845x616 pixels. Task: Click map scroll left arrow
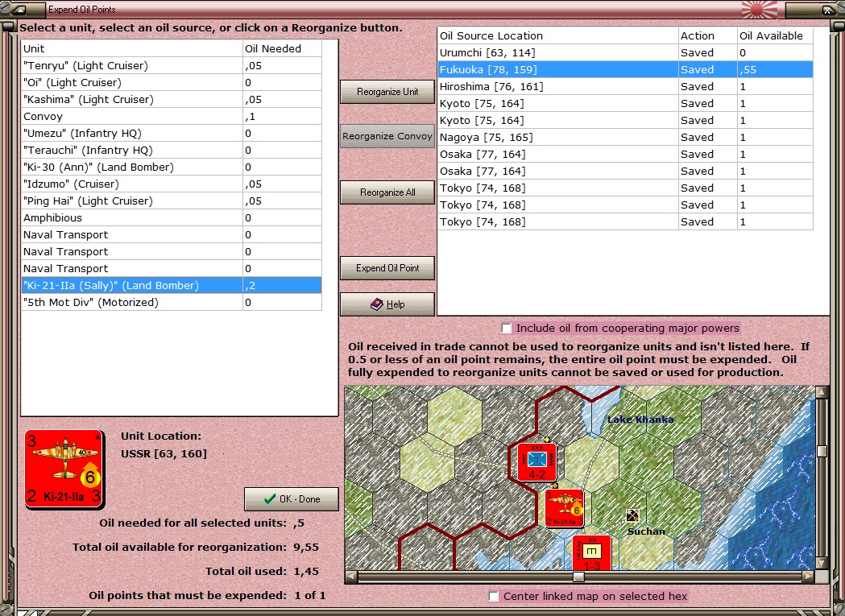[x=351, y=577]
